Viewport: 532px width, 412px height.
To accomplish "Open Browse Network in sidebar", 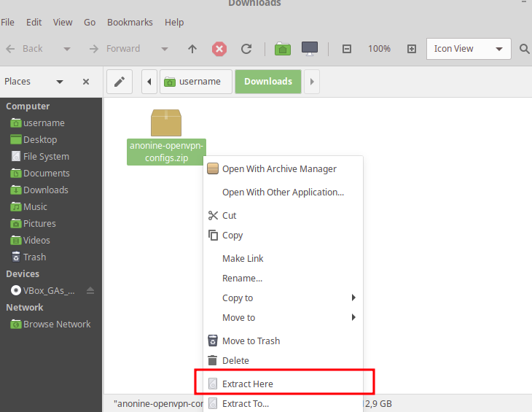I will click(50, 324).
